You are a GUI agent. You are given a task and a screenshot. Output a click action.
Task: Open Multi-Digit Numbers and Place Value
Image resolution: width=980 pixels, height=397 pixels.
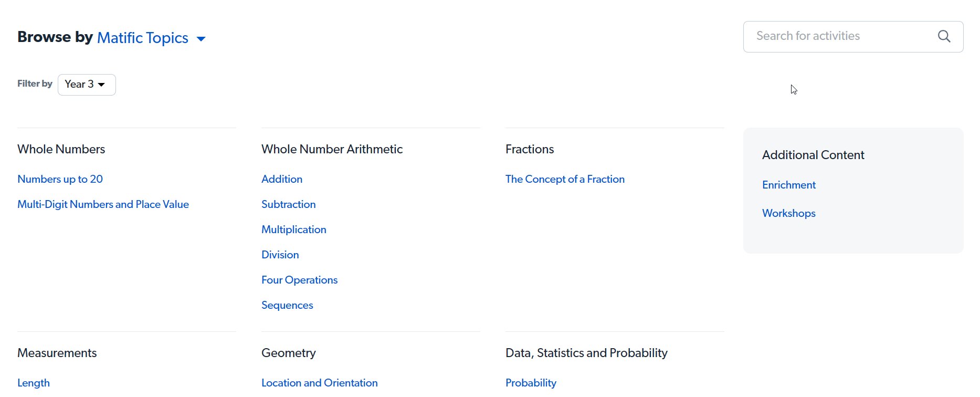point(103,204)
